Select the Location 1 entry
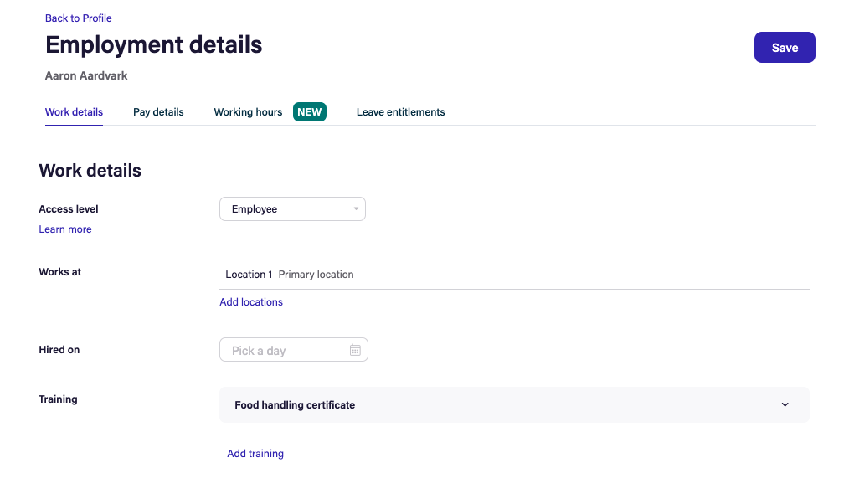Screen dimensions: 849x504 249,275
